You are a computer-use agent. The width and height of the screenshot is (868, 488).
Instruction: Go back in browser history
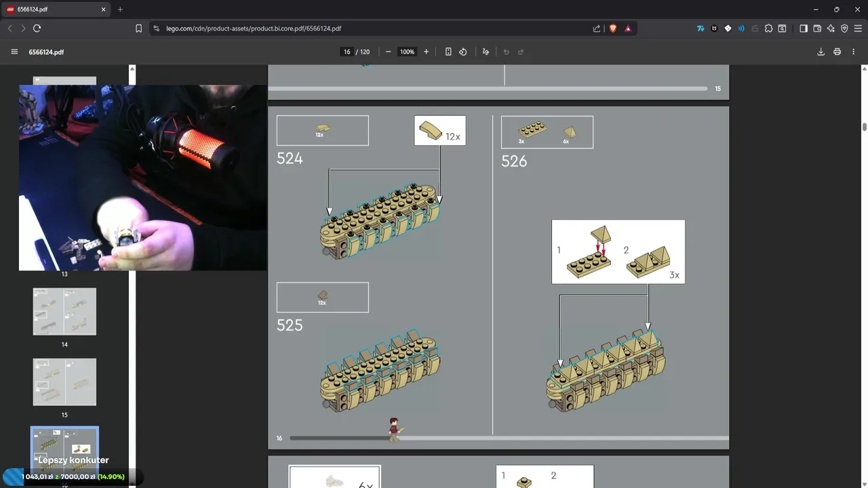coord(10,28)
